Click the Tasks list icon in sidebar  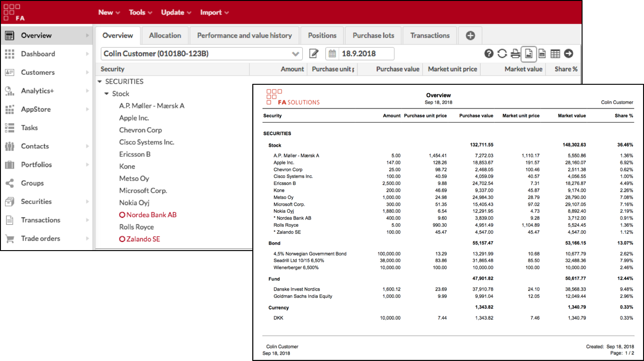pyautogui.click(x=10, y=127)
